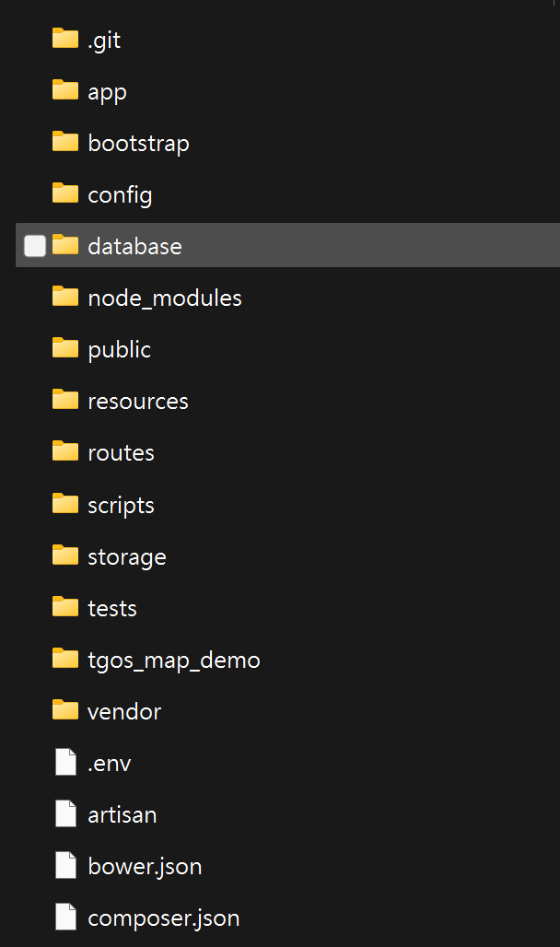Click the .git folder icon
Image resolution: width=560 pixels, height=947 pixels.
pos(65,39)
